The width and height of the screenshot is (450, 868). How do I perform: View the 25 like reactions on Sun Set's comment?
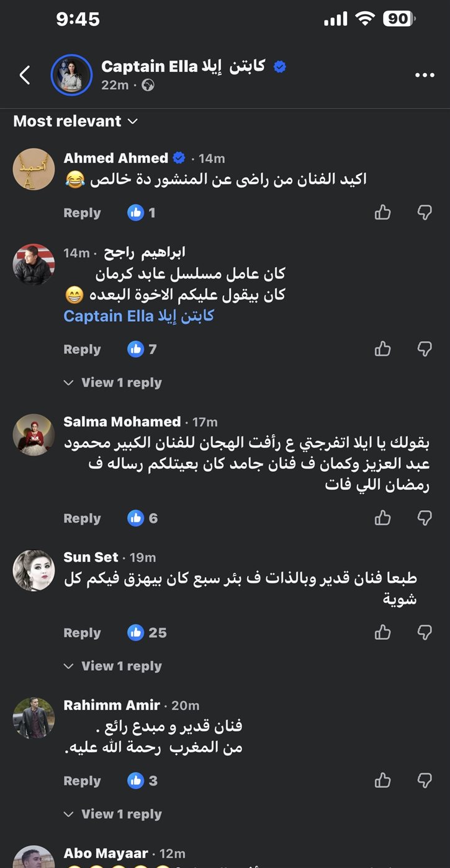coord(147,632)
